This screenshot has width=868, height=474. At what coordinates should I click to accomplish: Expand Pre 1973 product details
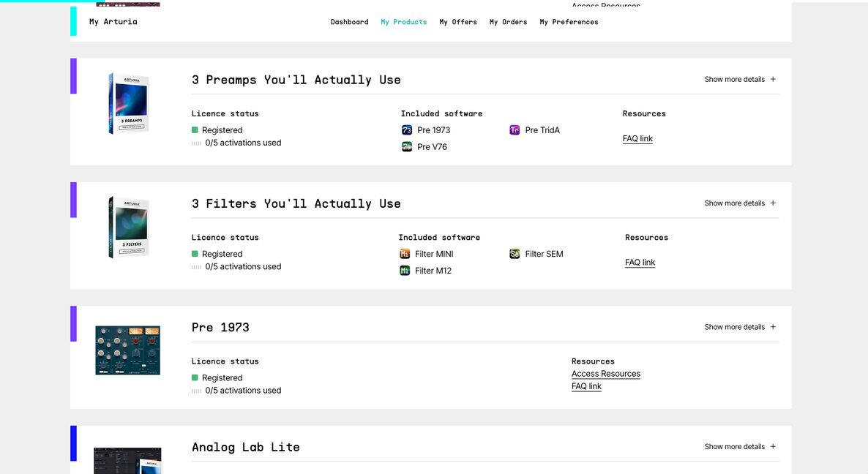pyautogui.click(x=740, y=327)
